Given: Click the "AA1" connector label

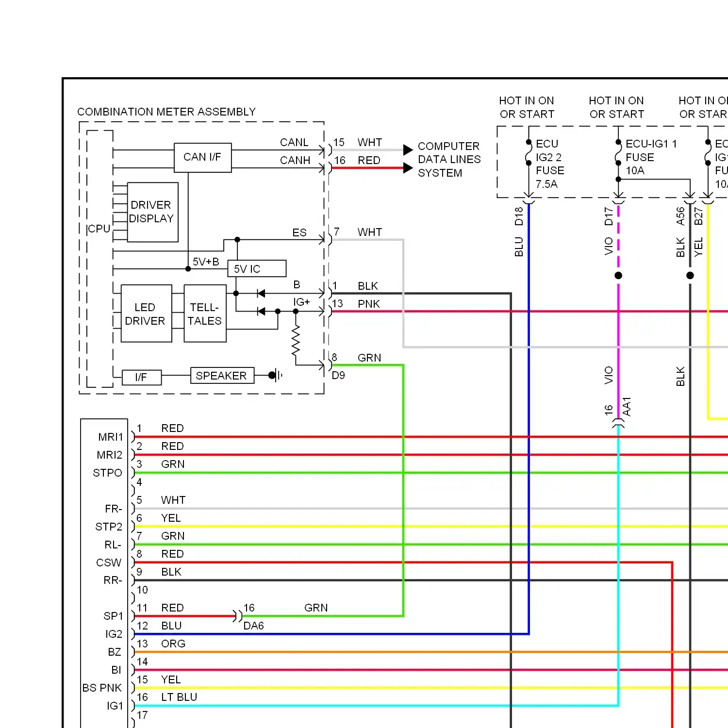Looking at the screenshot, I should click(x=627, y=407).
